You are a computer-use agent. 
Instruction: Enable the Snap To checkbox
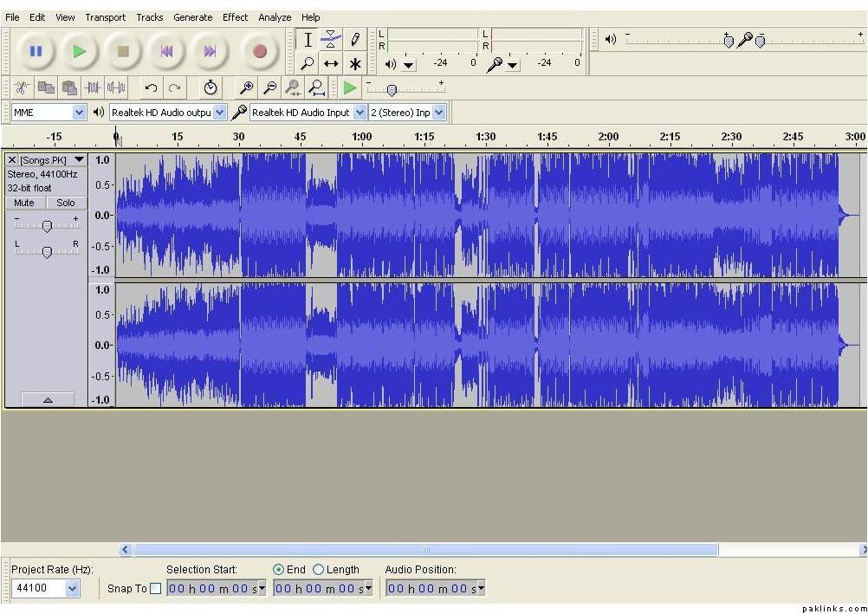(x=155, y=589)
